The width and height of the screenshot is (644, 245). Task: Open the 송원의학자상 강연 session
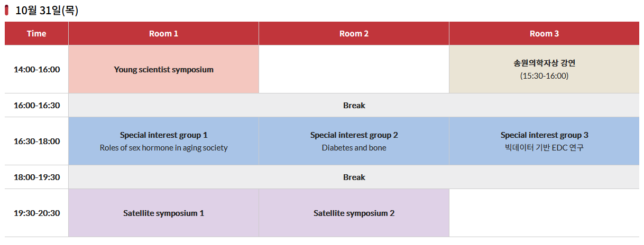pyautogui.click(x=544, y=69)
